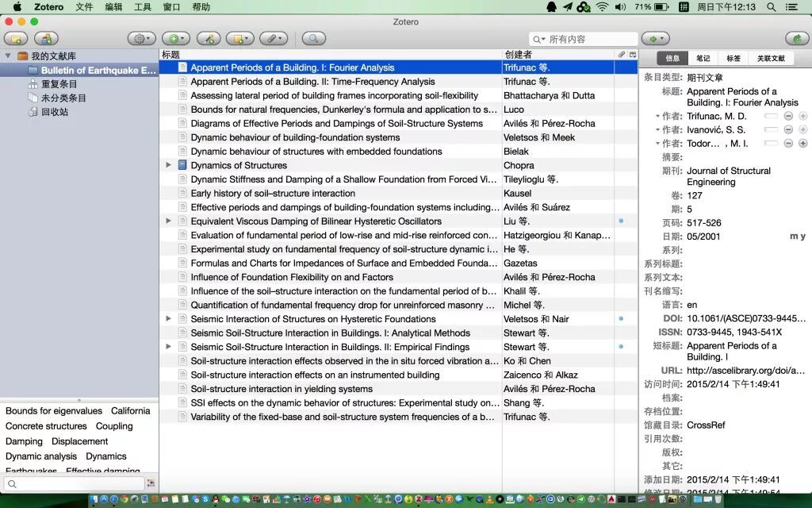Open creator type dropdown for Ivanović

658,129
